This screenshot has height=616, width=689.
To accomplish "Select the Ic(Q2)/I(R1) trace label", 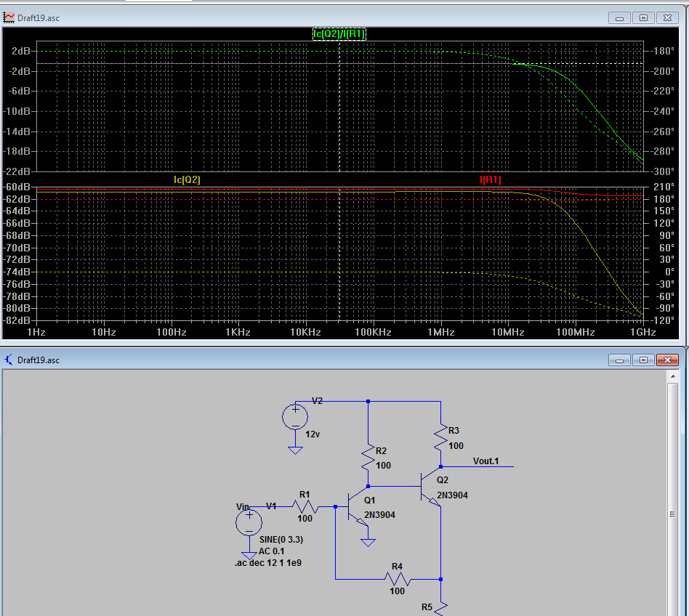I will click(339, 34).
